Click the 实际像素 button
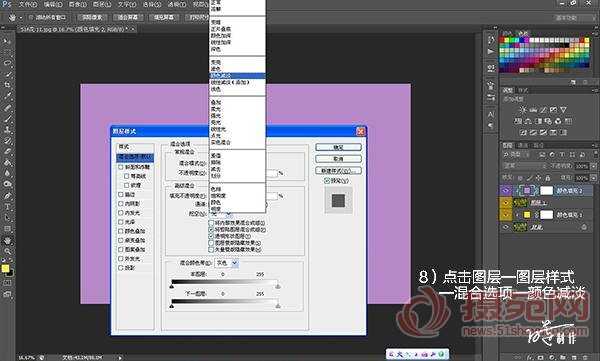The image size is (600, 361). 93,18
